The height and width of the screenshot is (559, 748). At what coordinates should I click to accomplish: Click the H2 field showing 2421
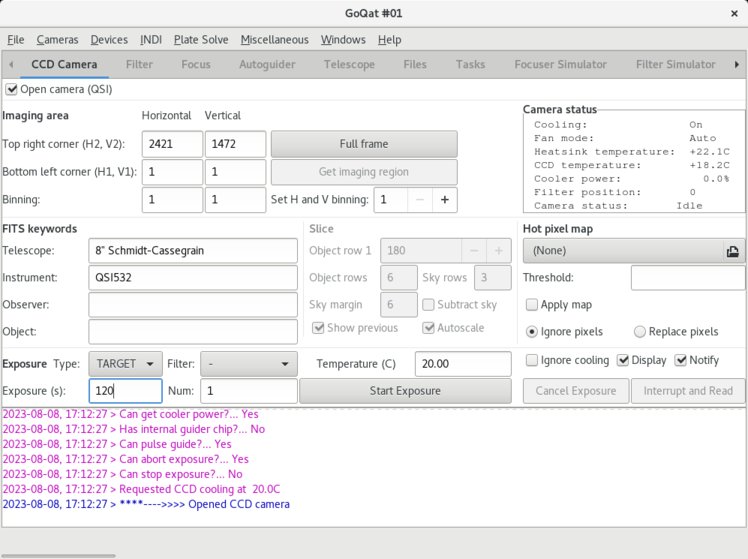tap(172, 144)
